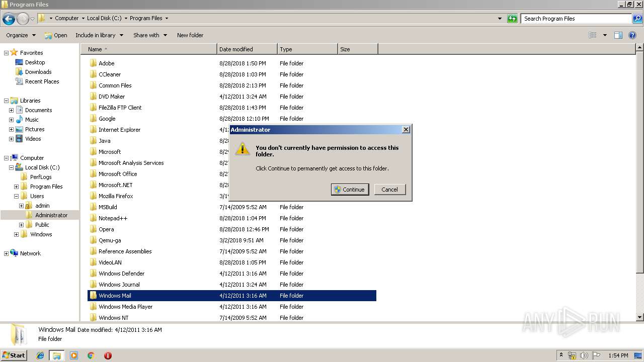This screenshot has width=644, height=362.
Task: Click the Open toolbar button
Action: pos(56,35)
